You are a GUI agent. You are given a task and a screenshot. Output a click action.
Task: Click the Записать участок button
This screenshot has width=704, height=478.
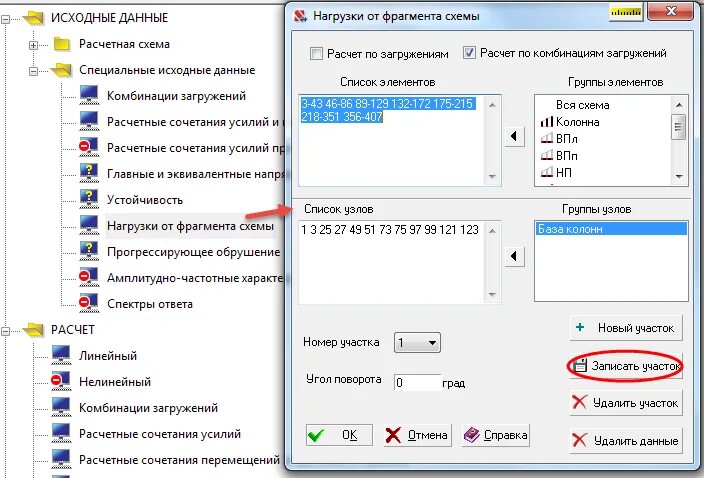[x=626, y=366]
